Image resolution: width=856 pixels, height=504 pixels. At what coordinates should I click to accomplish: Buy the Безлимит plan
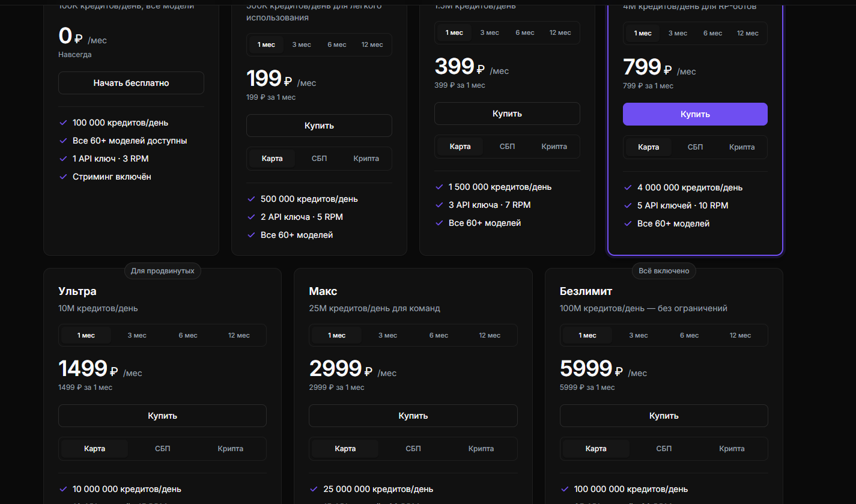coord(664,416)
